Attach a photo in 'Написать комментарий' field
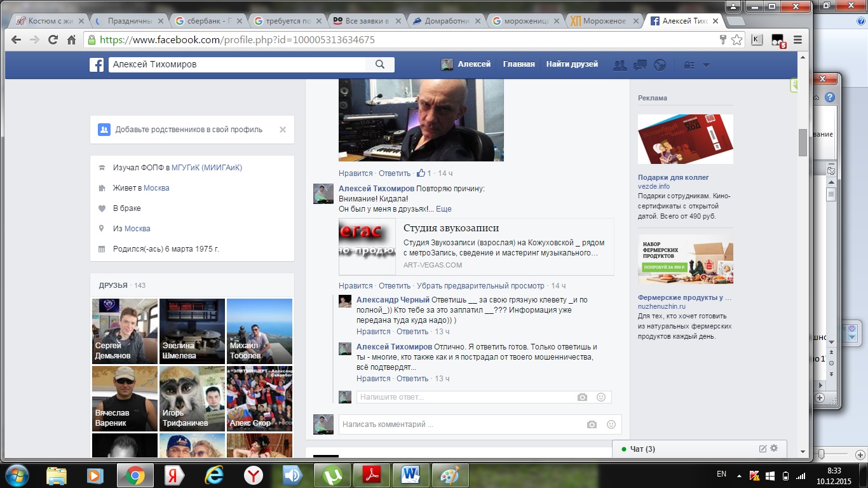This screenshot has height=488, width=868. (x=592, y=424)
